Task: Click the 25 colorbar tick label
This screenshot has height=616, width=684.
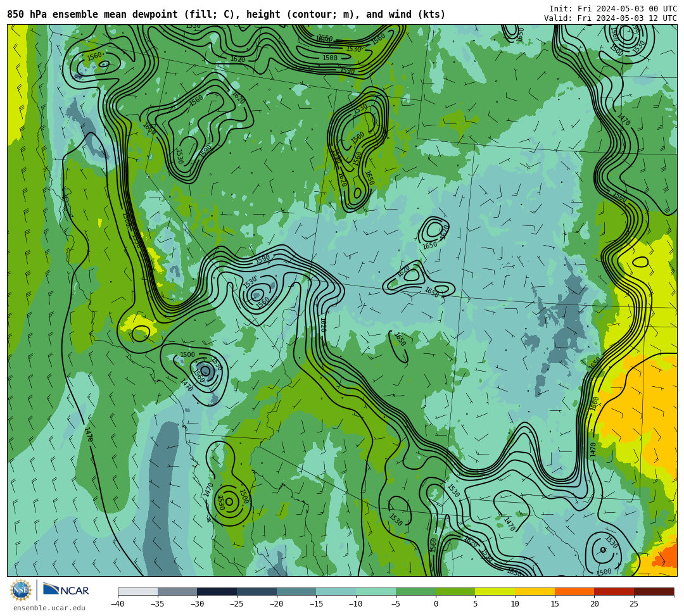Action: [634, 604]
